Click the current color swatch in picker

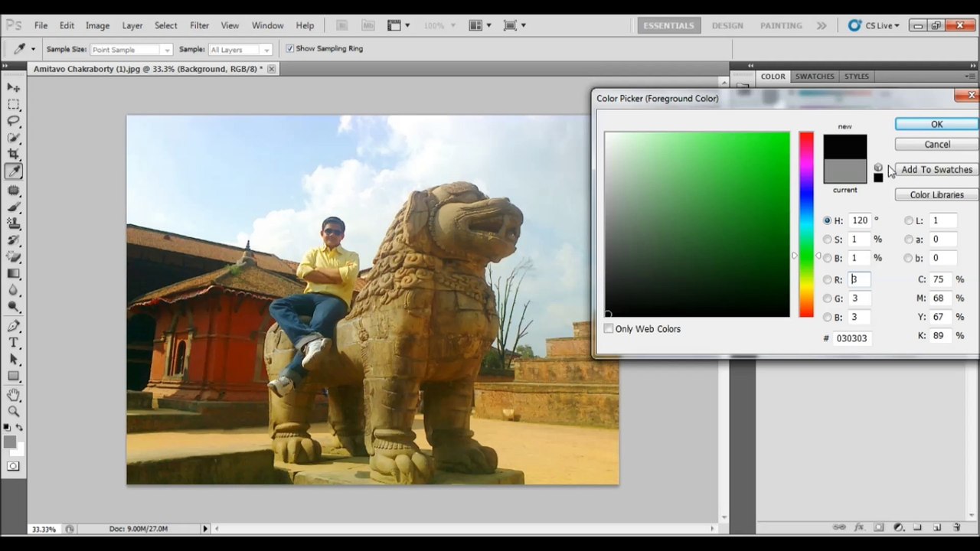(x=845, y=171)
